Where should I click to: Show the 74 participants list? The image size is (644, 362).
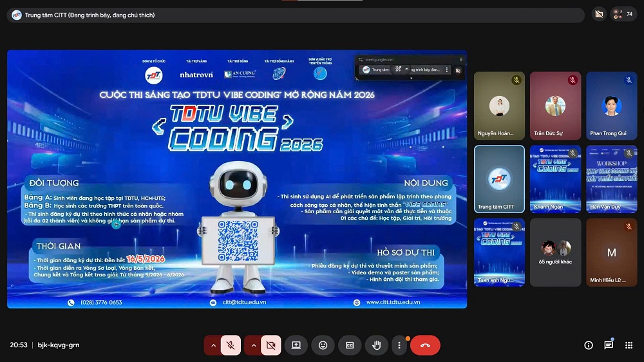click(x=623, y=14)
